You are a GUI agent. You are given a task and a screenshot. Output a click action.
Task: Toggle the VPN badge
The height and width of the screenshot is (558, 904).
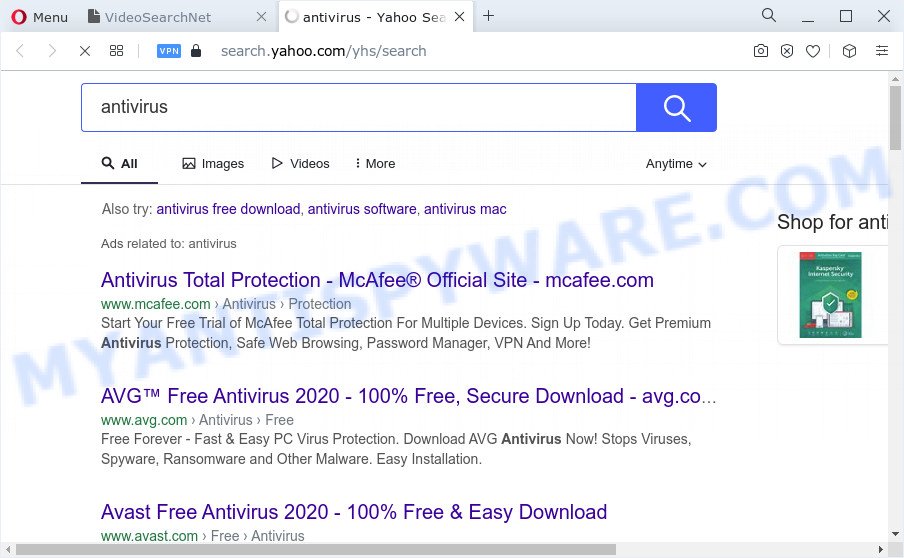coord(169,51)
